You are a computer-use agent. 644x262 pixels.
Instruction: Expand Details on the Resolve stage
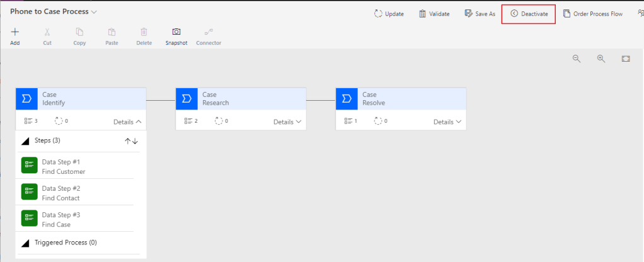tap(447, 122)
